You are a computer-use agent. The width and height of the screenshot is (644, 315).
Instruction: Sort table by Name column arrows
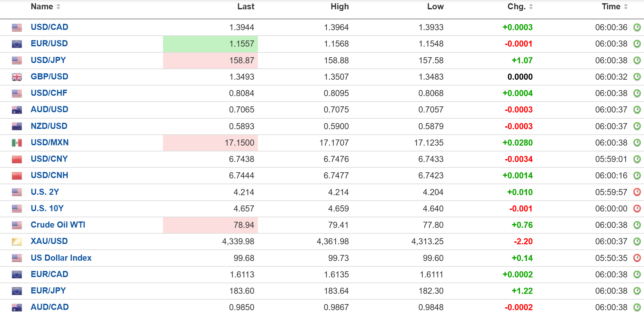tap(58, 6)
